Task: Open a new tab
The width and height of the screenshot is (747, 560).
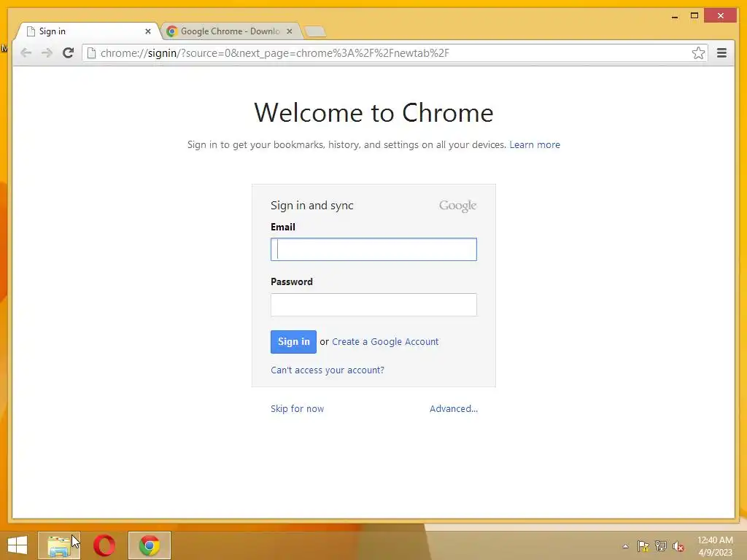Action: coord(315,32)
